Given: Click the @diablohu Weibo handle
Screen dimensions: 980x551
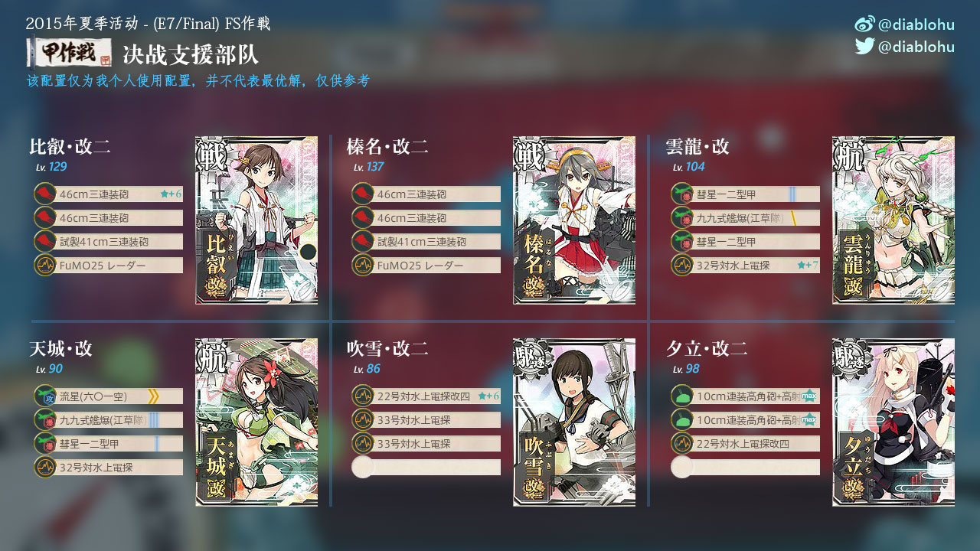Looking at the screenshot, I should pos(916,24).
